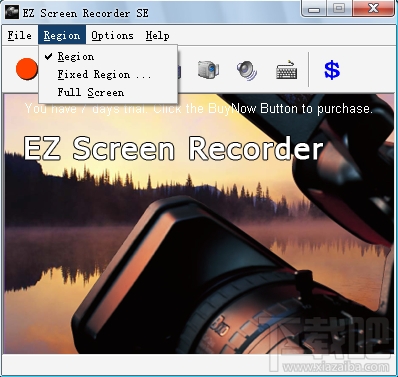Start recording with the red record button
The image size is (398, 377).
(27, 69)
